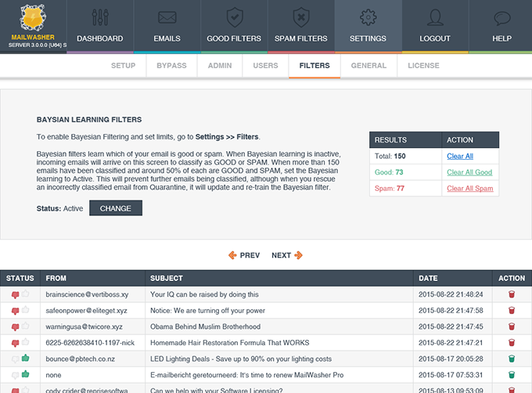The width and height of the screenshot is (532, 393).
Task: Click the Baysian Learning Filters heading
Action: [89, 120]
